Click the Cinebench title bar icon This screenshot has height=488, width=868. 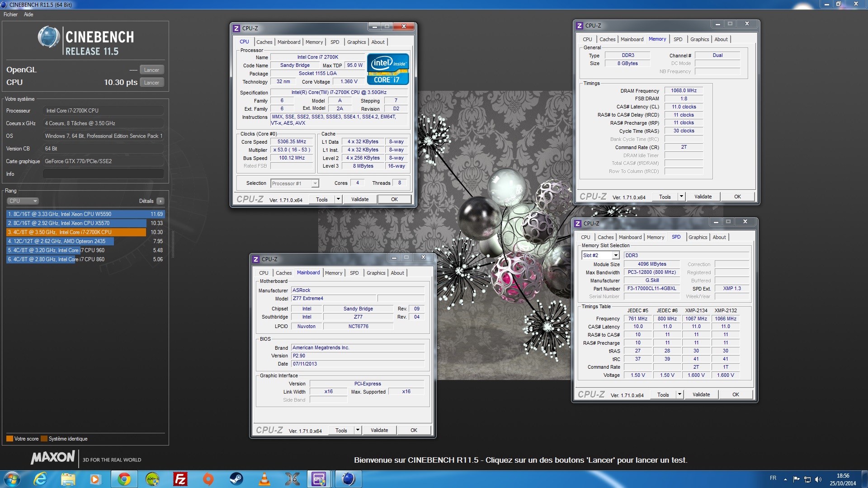pos(4,5)
